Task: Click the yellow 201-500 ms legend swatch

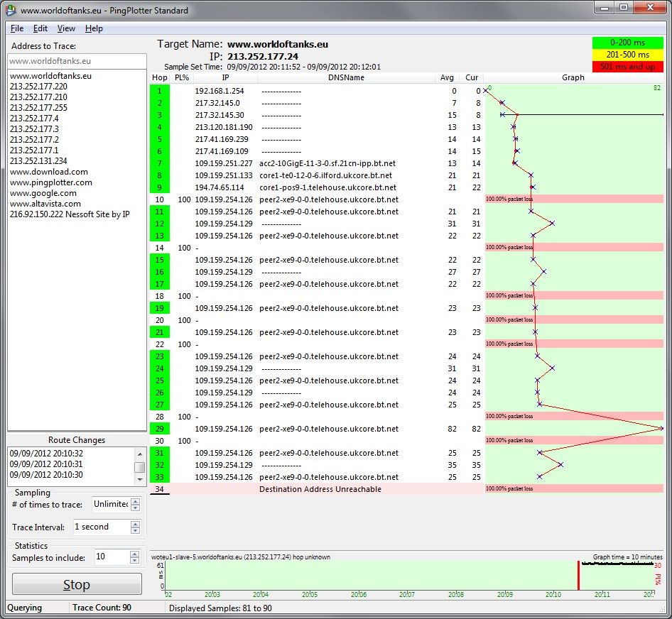Action: click(x=627, y=55)
